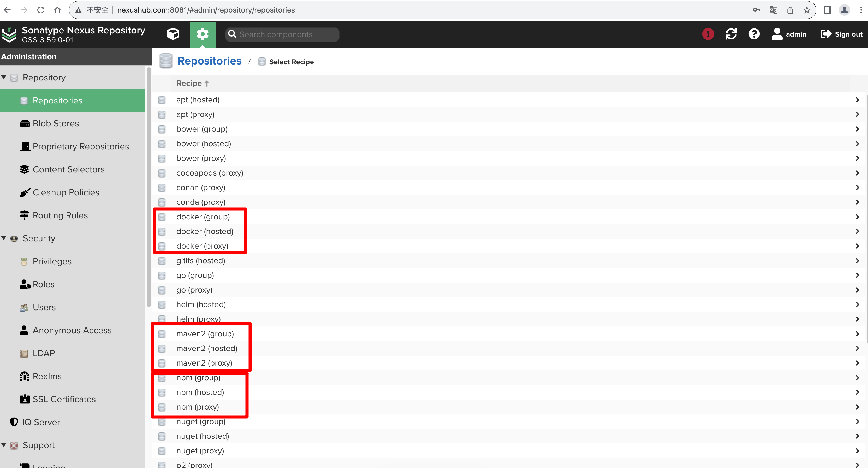Select the cocoapods (proxy) recipe
The image size is (868, 468).
pyautogui.click(x=509, y=173)
